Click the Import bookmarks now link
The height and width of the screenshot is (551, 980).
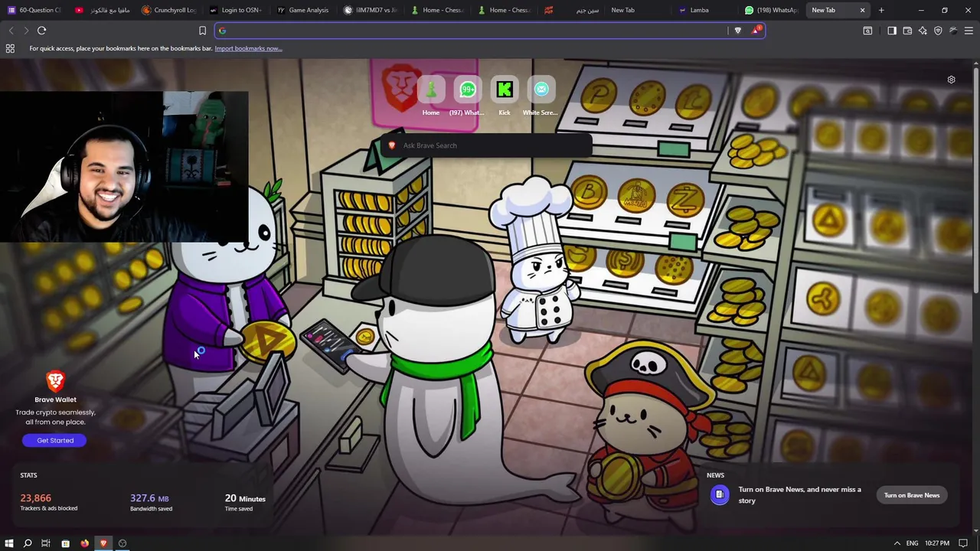[x=248, y=48]
